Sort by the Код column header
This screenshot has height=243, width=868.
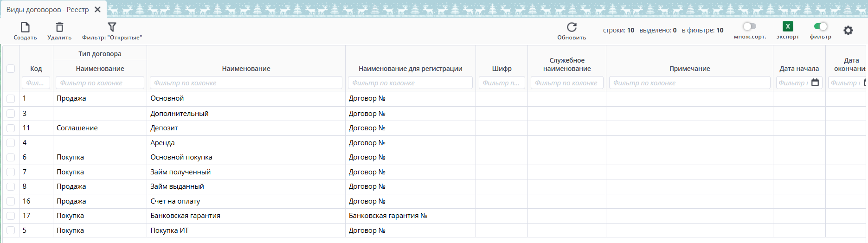pyautogui.click(x=36, y=69)
